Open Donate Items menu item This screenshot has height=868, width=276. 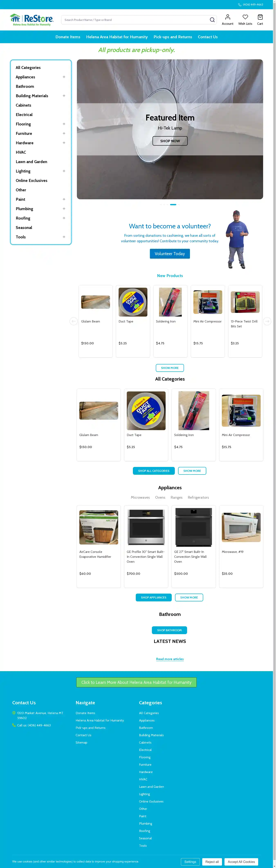pyautogui.click(x=68, y=37)
